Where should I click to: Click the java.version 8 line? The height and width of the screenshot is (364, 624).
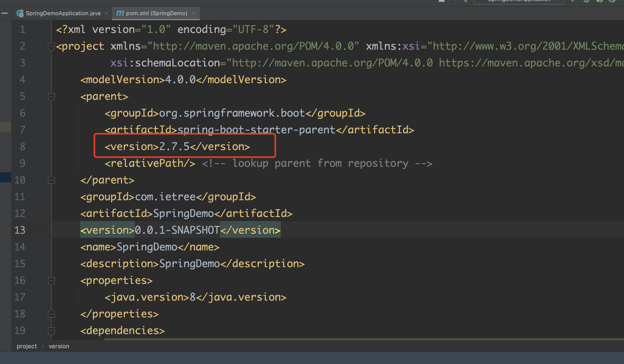[x=195, y=297]
